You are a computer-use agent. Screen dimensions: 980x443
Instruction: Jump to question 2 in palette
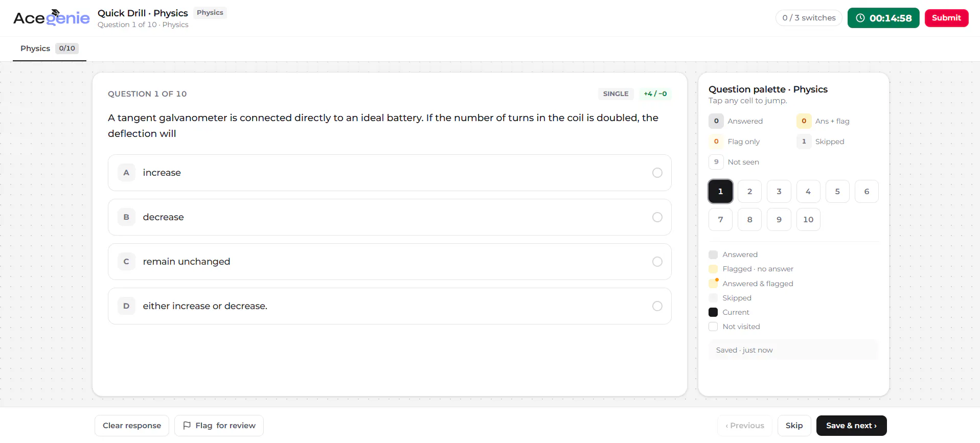click(x=750, y=192)
